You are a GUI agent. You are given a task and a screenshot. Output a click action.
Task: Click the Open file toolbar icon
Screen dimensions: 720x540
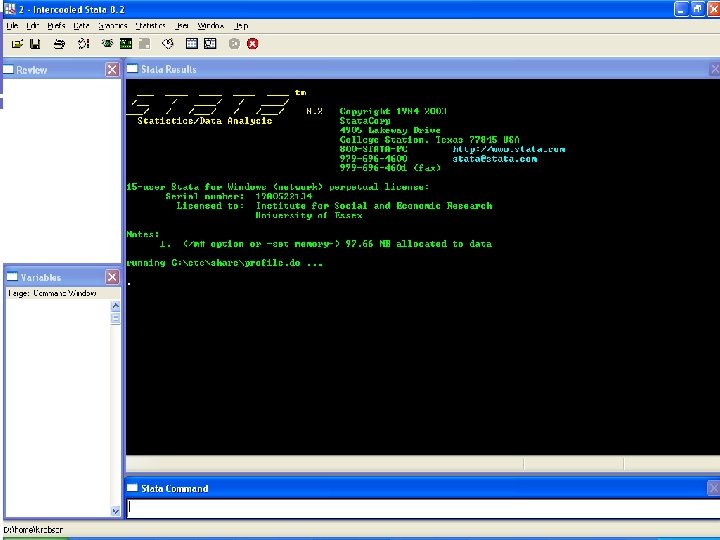pos(17,44)
